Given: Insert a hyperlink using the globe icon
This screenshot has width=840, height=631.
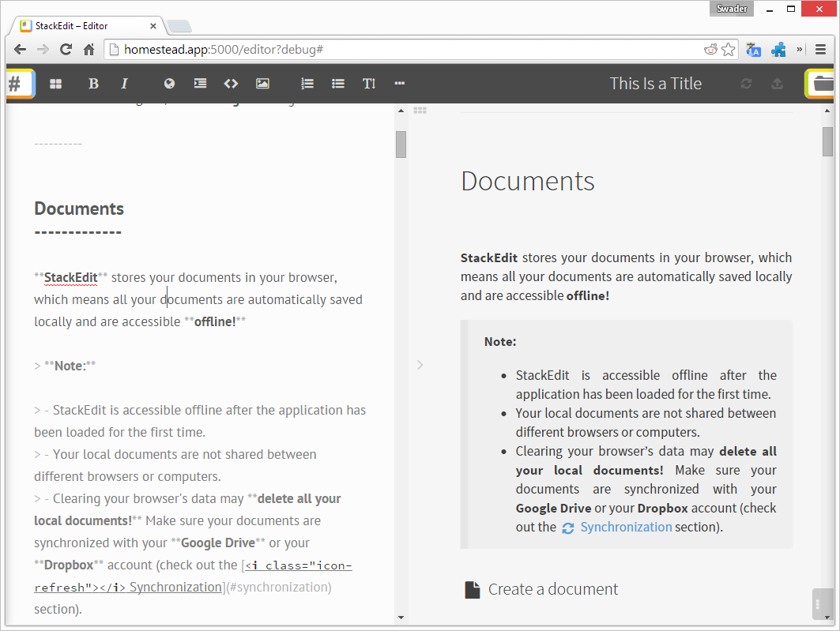Looking at the screenshot, I should (x=169, y=83).
